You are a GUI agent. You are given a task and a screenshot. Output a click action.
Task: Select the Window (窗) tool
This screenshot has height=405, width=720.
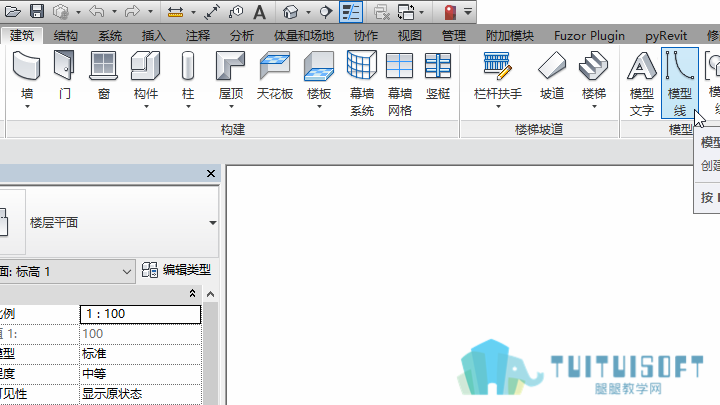(x=104, y=76)
